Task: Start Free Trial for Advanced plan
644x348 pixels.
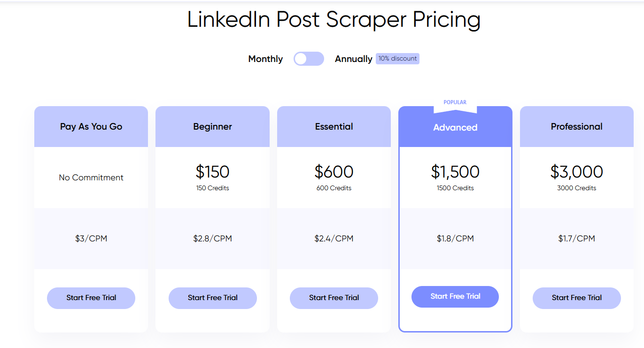Action: pyautogui.click(x=455, y=296)
